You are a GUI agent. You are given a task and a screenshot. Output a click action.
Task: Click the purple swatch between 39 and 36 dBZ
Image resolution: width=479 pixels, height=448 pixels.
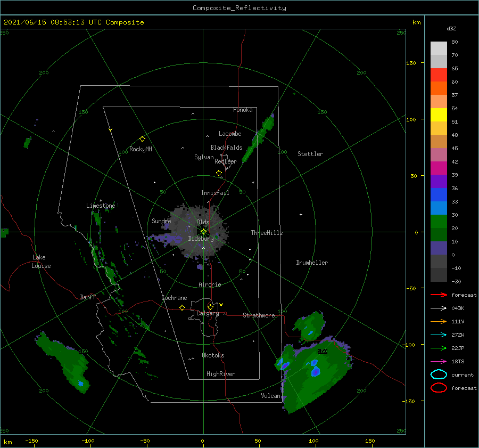click(x=439, y=181)
